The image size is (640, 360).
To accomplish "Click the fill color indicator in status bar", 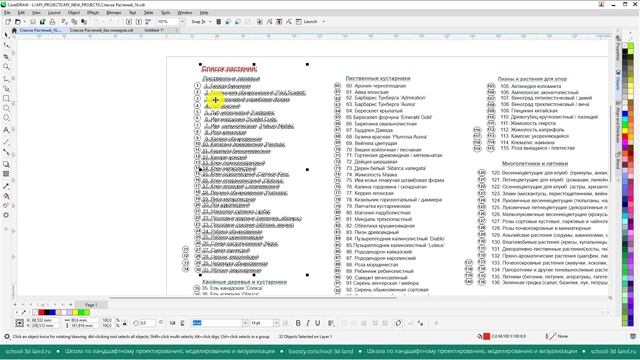I will coord(487,336).
